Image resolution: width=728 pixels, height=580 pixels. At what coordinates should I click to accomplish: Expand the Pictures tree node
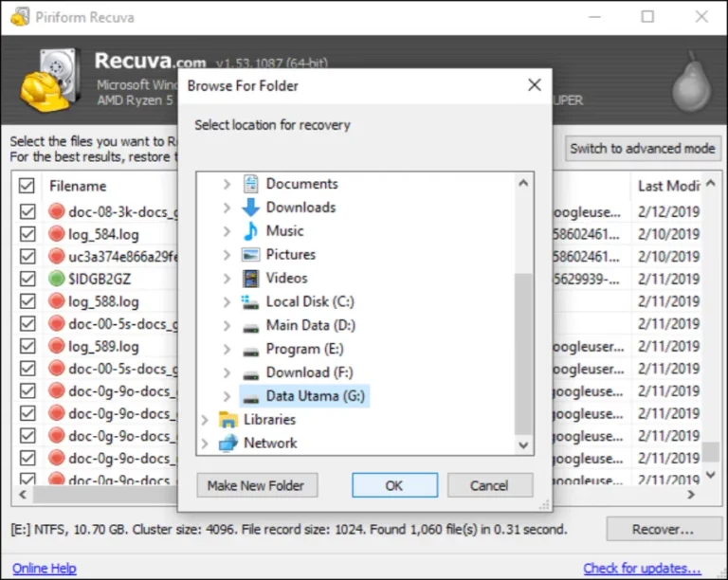[227, 255]
